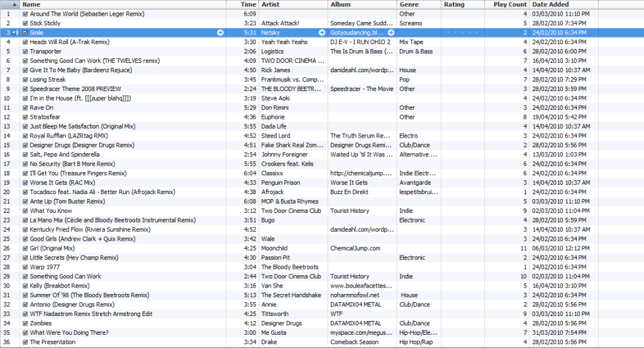The height and width of the screenshot is (348, 644).
Task: Select Summer Of '98 track
Action: tap(89, 295)
